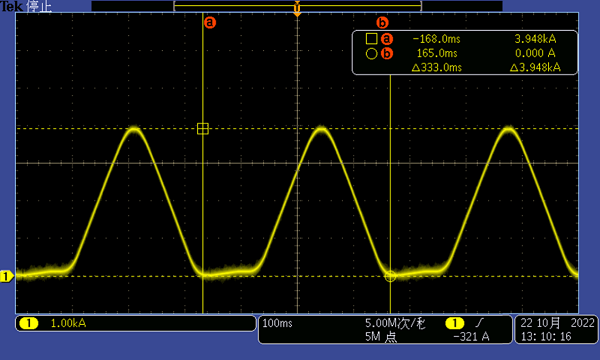
Task: Click the record overview bar at top
Action: (297, 6)
